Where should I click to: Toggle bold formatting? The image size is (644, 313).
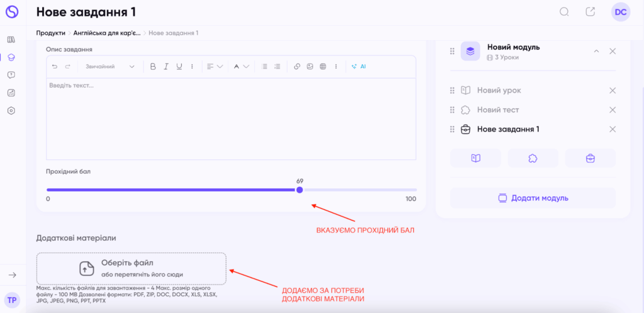[x=153, y=66]
